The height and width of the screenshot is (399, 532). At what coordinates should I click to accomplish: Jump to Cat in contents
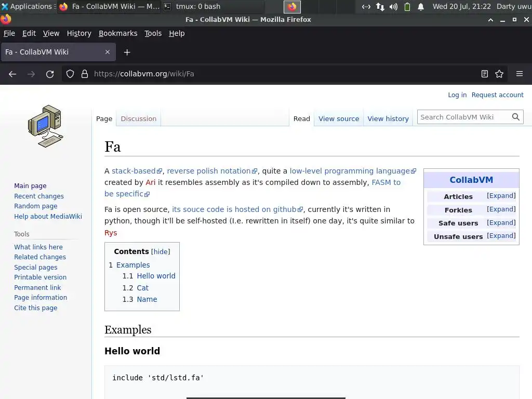142,288
